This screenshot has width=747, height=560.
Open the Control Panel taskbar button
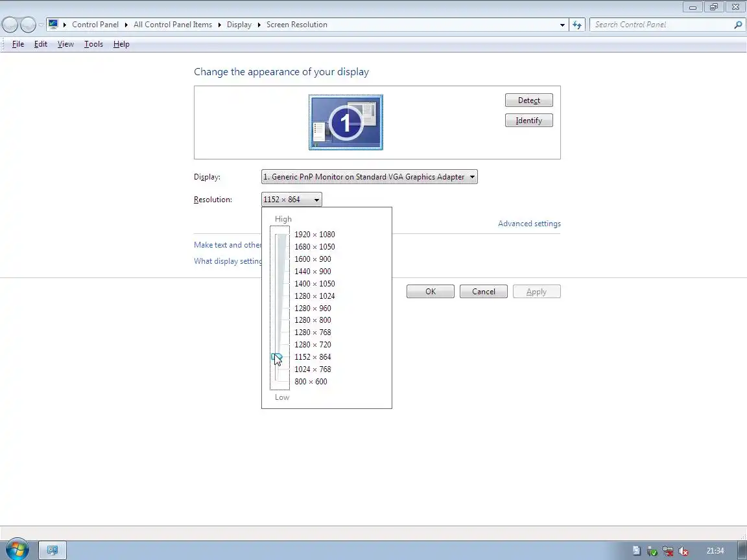coord(53,550)
